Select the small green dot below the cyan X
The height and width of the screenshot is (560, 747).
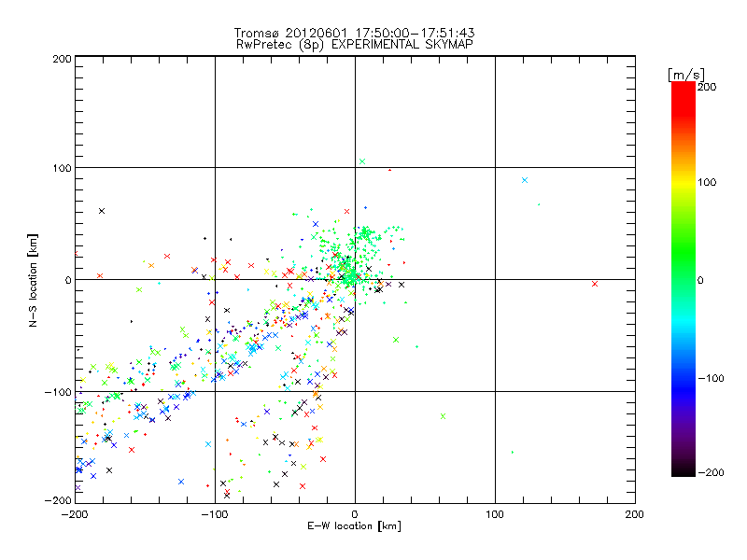[x=539, y=204]
